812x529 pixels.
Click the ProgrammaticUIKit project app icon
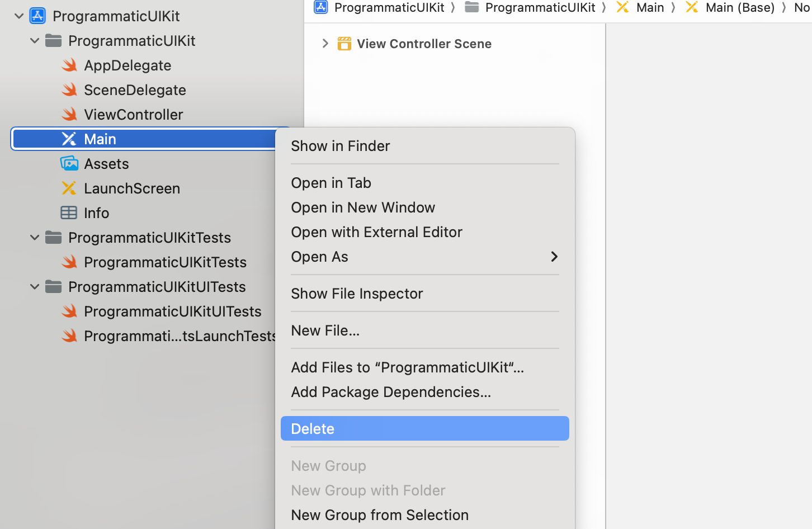click(x=37, y=16)
